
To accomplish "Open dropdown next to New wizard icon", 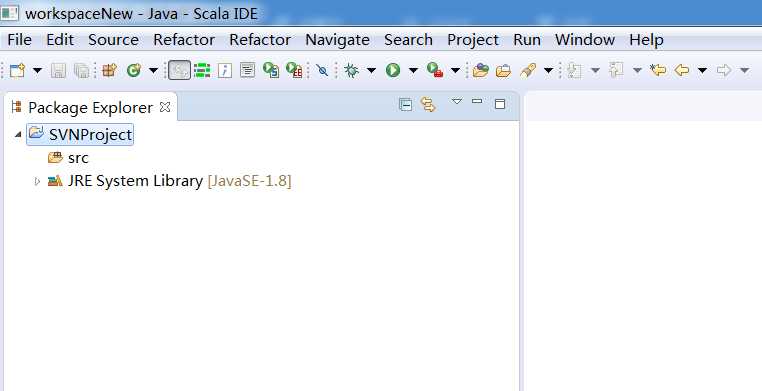I will coord(37,71).
